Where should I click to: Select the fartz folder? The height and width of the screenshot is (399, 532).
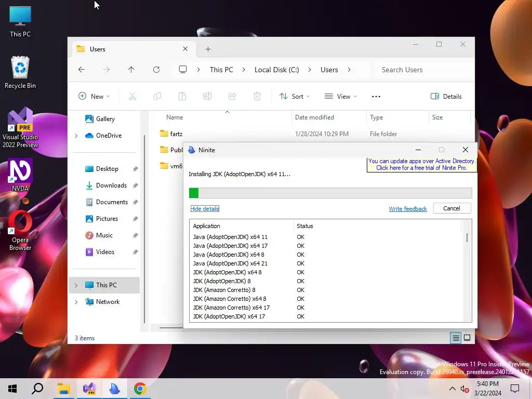[x=176, y=134]
